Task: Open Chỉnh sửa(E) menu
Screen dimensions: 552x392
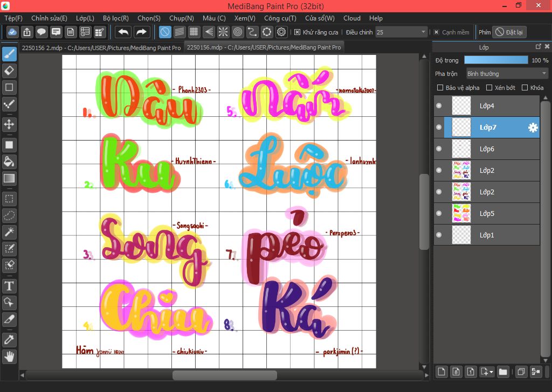Action: click(x=49, y=18)
